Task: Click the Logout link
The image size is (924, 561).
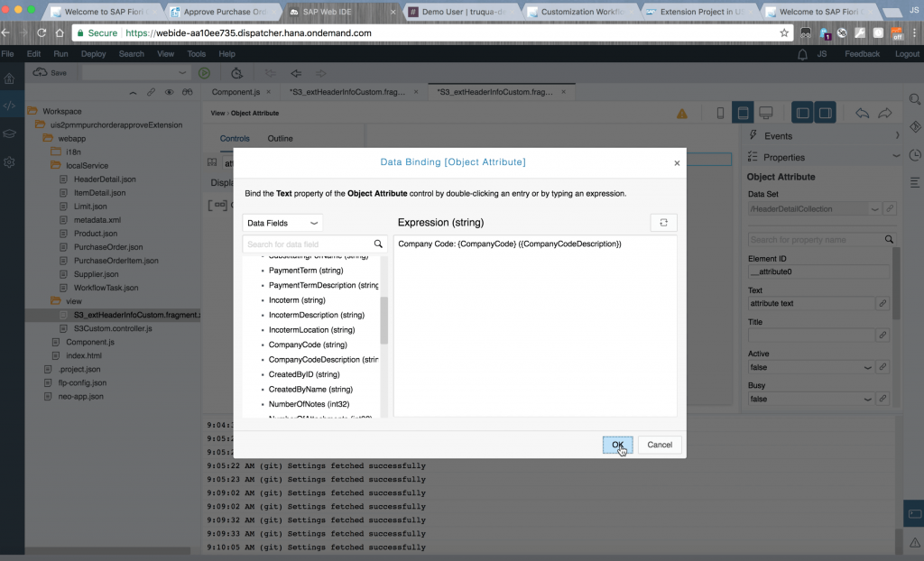Action: [907, 53]
